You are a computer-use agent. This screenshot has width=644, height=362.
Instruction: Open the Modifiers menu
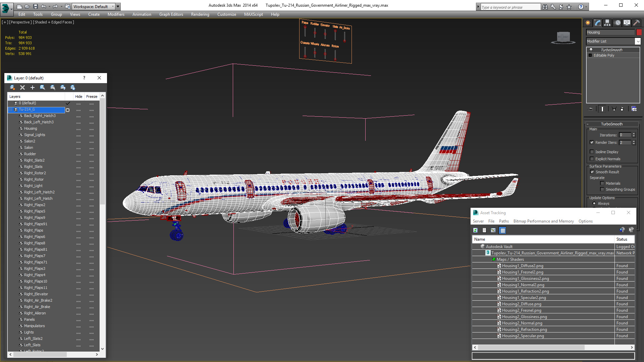[x=116, y=14]
